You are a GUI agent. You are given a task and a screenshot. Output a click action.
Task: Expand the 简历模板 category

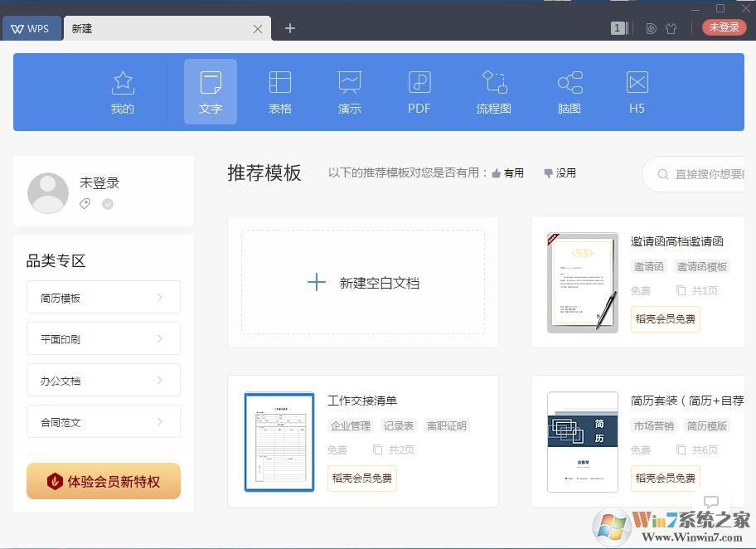pos(104,298)
